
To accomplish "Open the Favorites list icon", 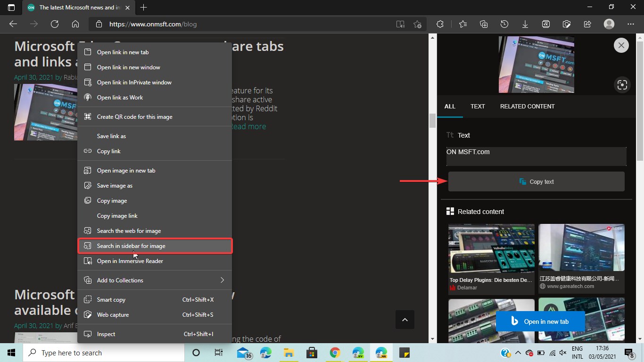I will (x=463, y=24).
